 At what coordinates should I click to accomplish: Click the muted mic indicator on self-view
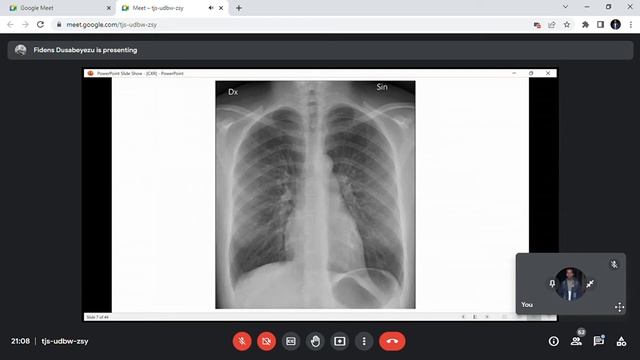coord(614,264)
